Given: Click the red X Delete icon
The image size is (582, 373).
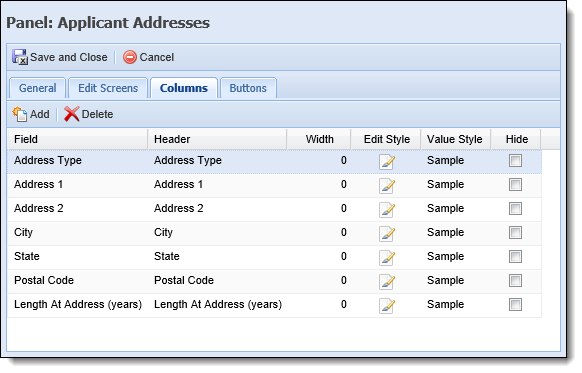Looking at the screenshot, I should [x=72, y=114].
